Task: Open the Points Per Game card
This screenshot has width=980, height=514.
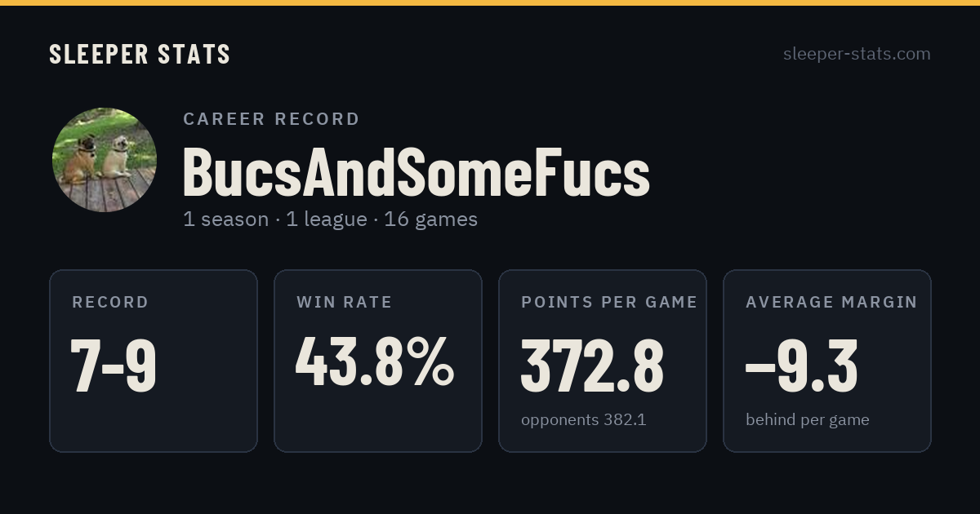Action: point(603,361)
